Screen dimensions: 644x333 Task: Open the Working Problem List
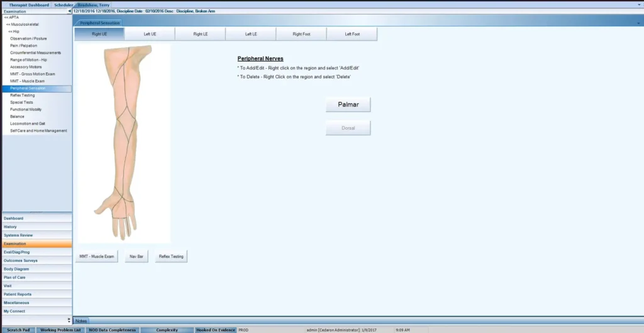tap(60, 330)
